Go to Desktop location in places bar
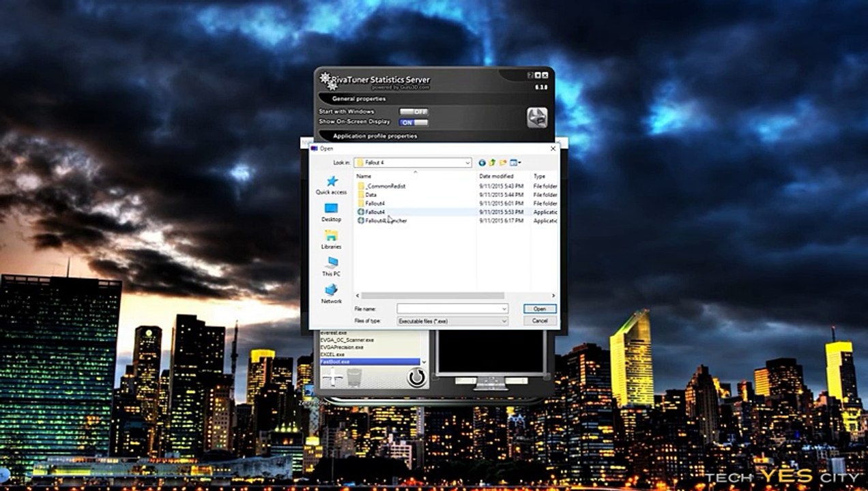 coord(332,213)
